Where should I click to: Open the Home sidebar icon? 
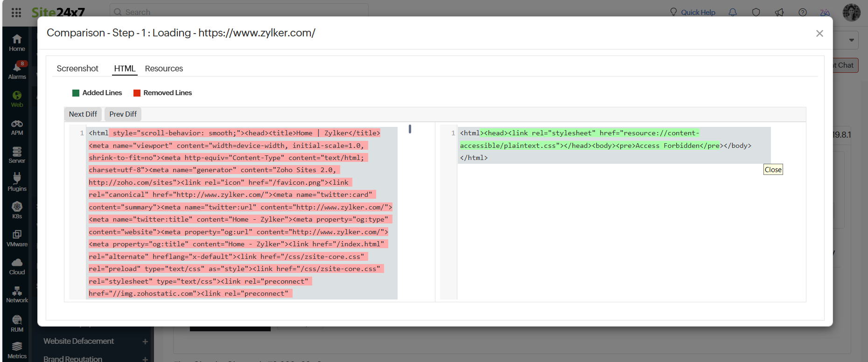pos(17,42)
